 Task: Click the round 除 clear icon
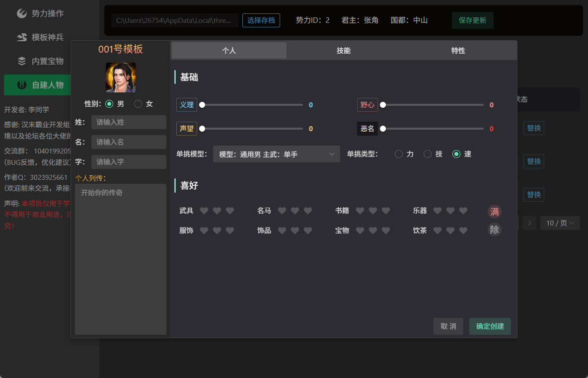495,229
